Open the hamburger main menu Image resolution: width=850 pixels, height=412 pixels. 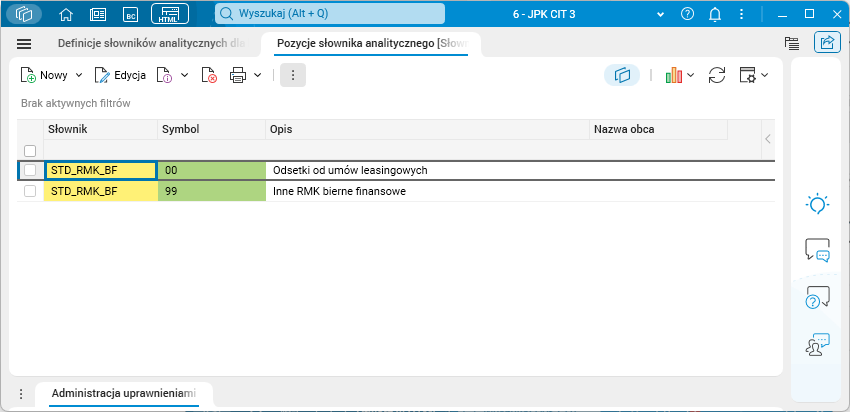(x=25, y=44)
